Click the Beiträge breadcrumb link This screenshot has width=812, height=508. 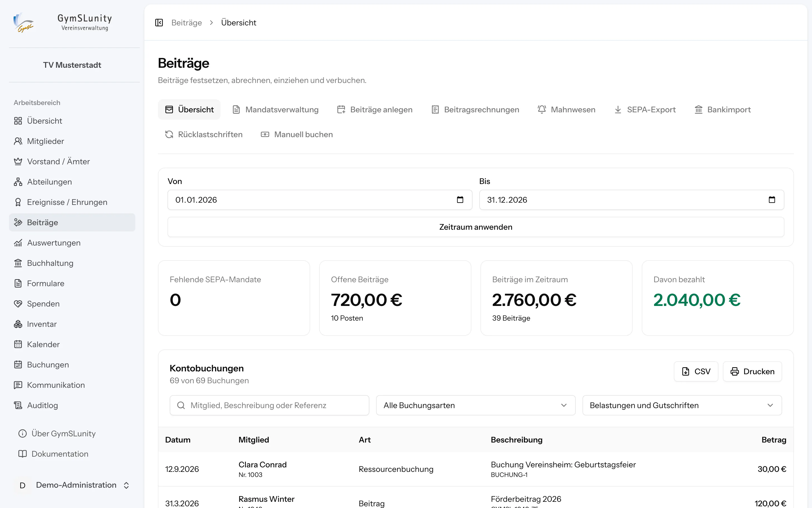coord(187,23)
